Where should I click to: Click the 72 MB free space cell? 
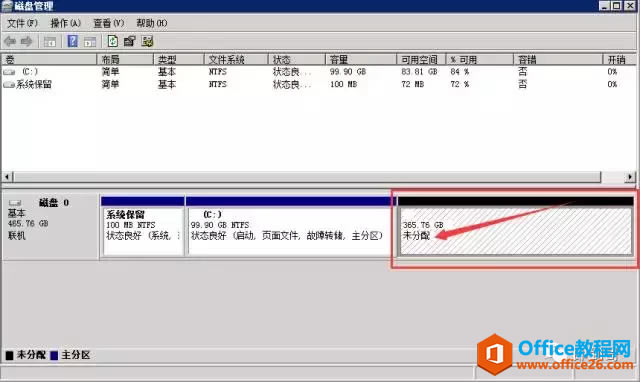tap(413, 84)
